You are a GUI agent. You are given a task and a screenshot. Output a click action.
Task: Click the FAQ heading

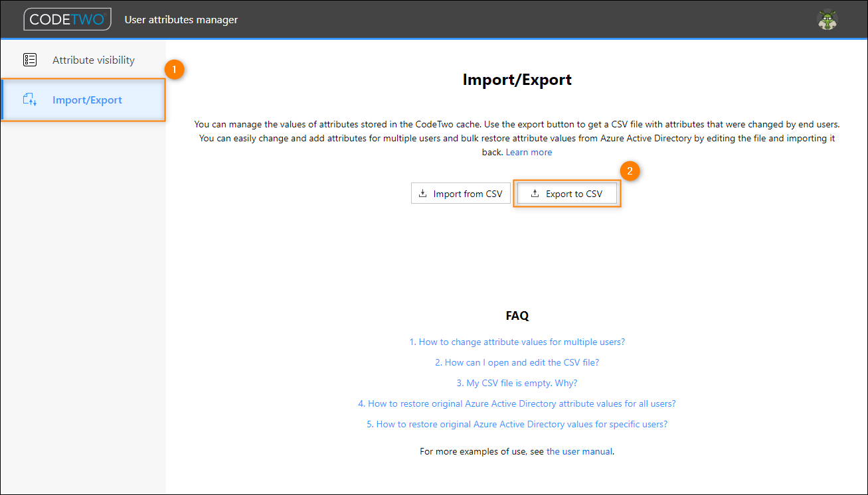[x=517, y=316]
